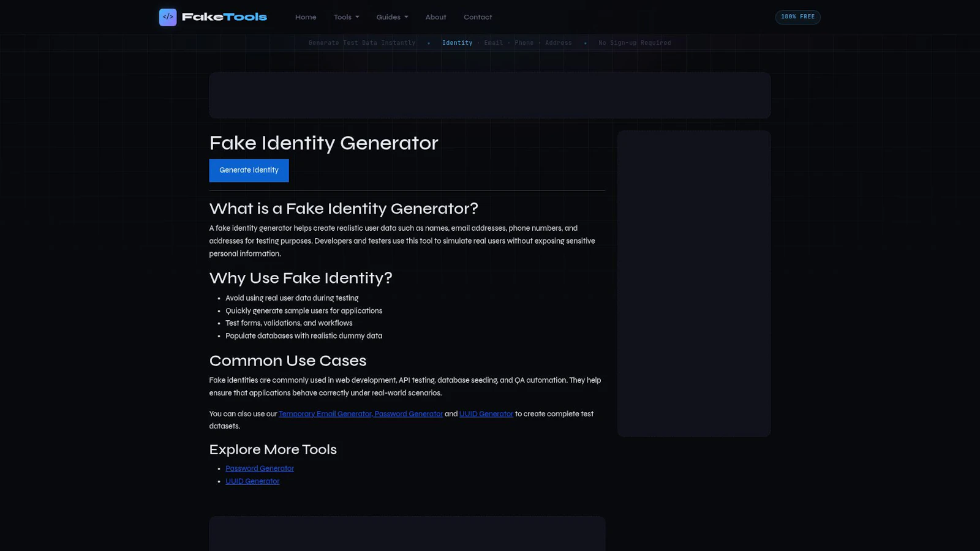The height and width of the screenshot is (551, 980).
Task: Select the Identity text in ticker bar
Action: pos(458,43)
